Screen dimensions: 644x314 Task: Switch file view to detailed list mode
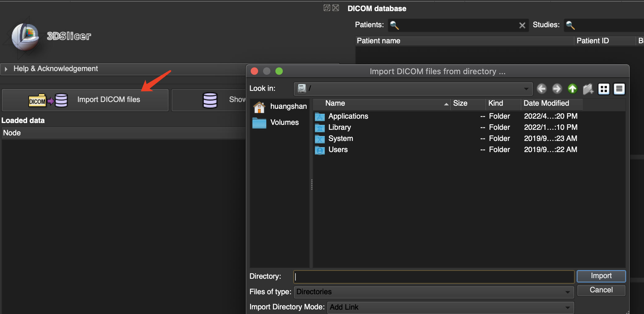pyautogui.click(x=619, y=89)
